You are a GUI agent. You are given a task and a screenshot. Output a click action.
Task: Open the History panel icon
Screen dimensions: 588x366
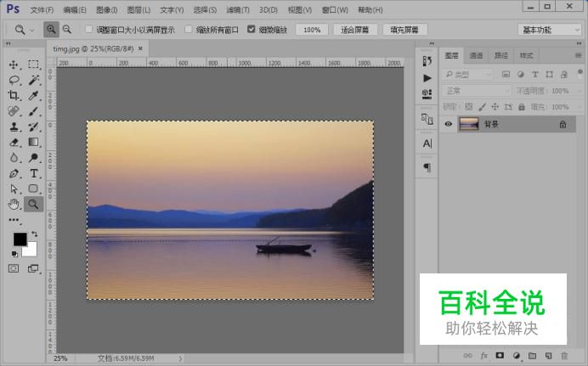point(427,61)
